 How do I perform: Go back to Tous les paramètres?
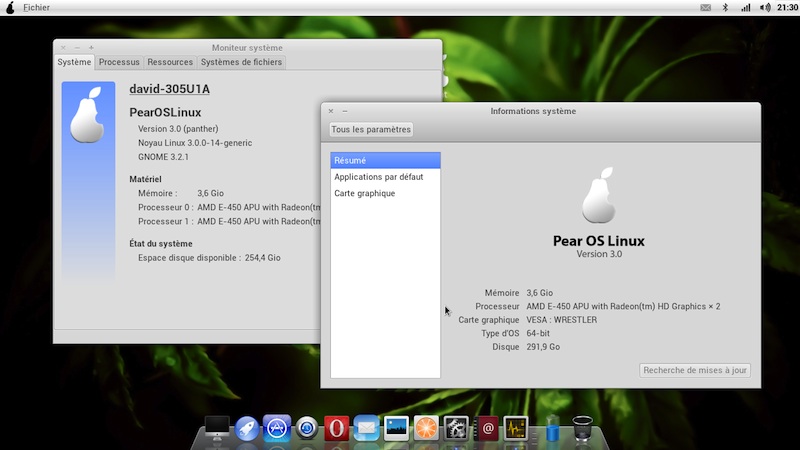[x=371, y=130]
